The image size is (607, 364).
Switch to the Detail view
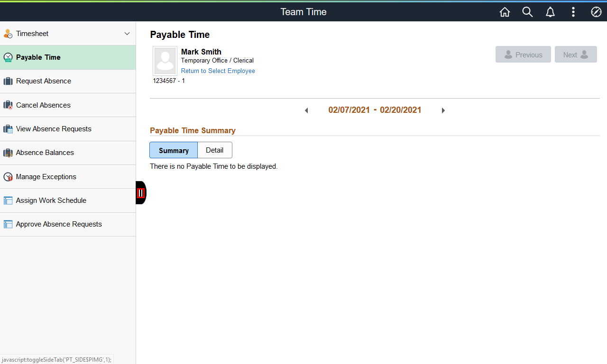pyautogui.click(x=214, y=150)
